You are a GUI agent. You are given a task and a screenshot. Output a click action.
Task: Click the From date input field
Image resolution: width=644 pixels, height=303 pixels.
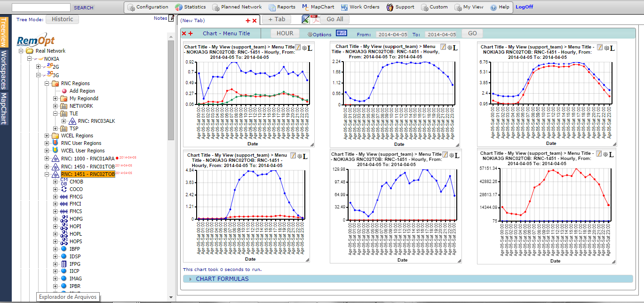coord(391,34)
